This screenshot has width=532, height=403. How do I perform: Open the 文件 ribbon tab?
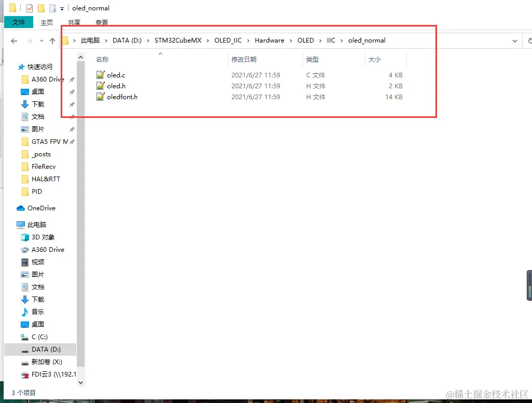pyautogui.click(x=19, y=22)
